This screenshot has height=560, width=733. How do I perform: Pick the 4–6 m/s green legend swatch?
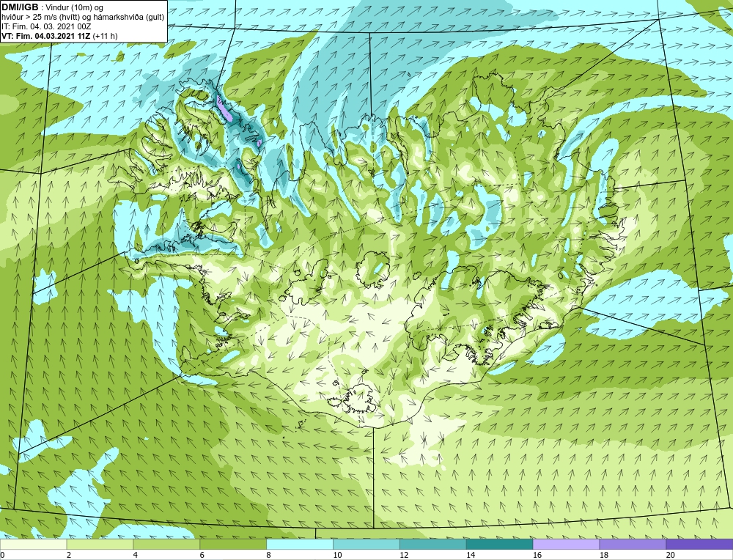[166, 545]
